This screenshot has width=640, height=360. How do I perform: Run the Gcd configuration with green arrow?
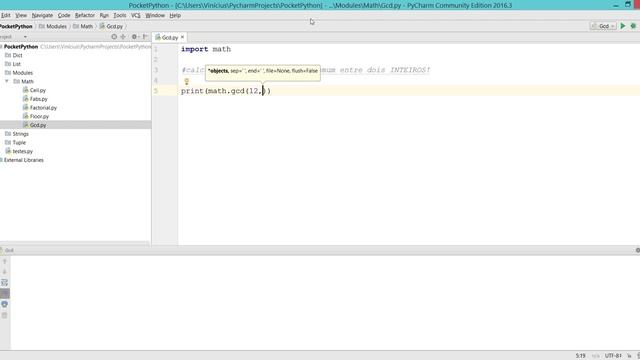click(623, 26)
